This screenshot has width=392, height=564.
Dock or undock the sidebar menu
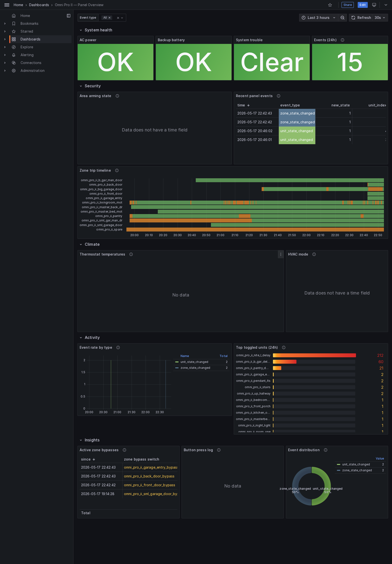69,16
